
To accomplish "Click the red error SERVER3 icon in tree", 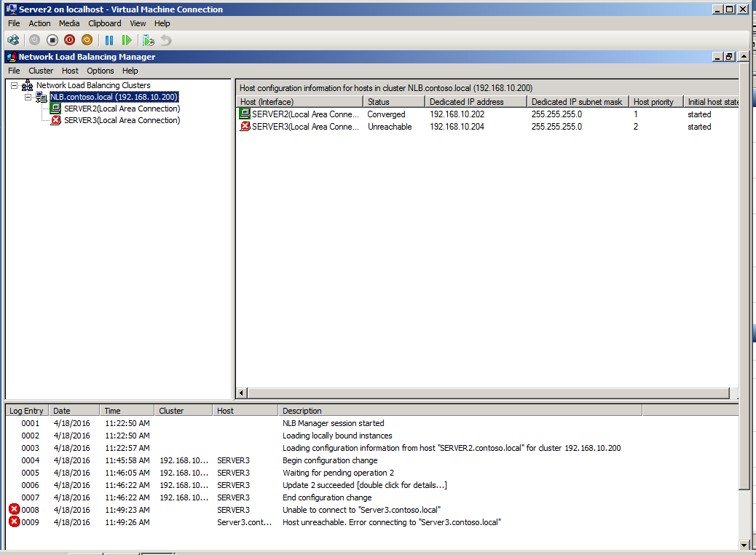I will coord(56,120).
